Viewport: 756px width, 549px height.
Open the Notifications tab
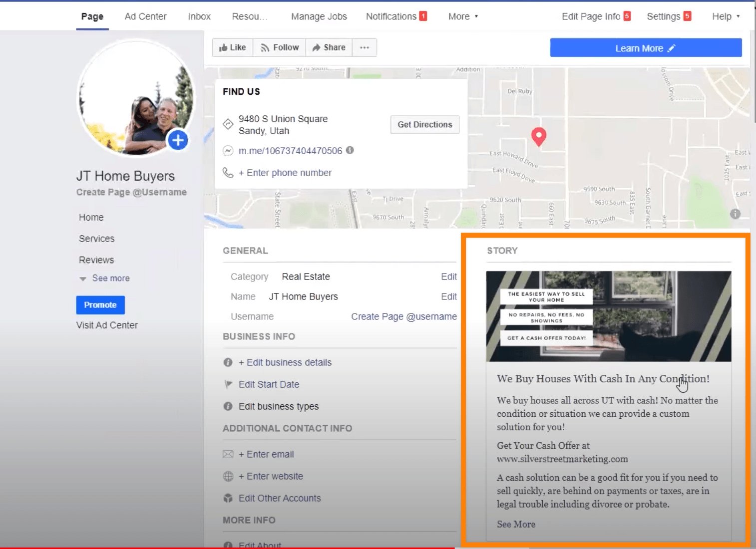pyautogui.click(x=391, y=16)
